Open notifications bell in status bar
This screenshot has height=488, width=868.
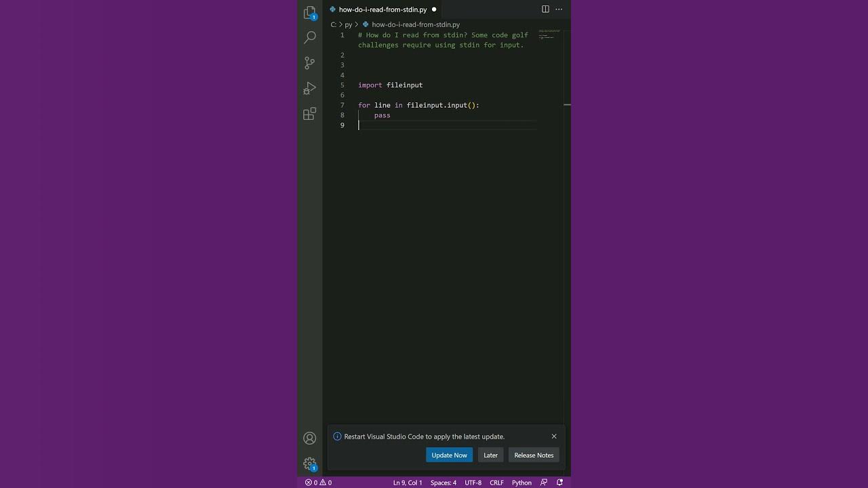click(x=559, y=483)
